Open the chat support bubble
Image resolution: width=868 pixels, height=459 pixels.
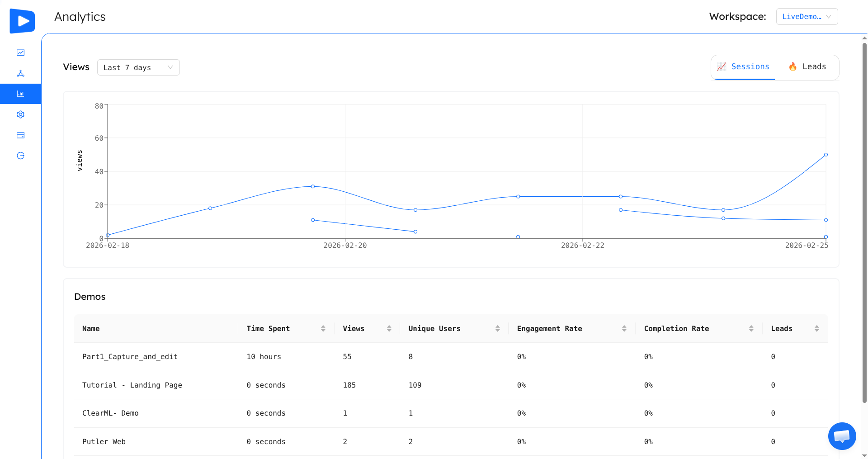coord(842,436)
